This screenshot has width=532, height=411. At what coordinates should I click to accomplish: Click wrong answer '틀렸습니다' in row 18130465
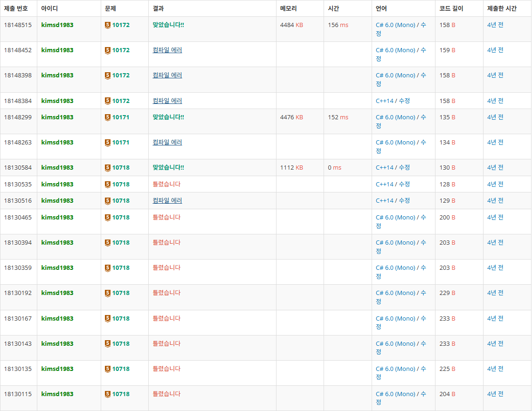(x=166, y=217)
